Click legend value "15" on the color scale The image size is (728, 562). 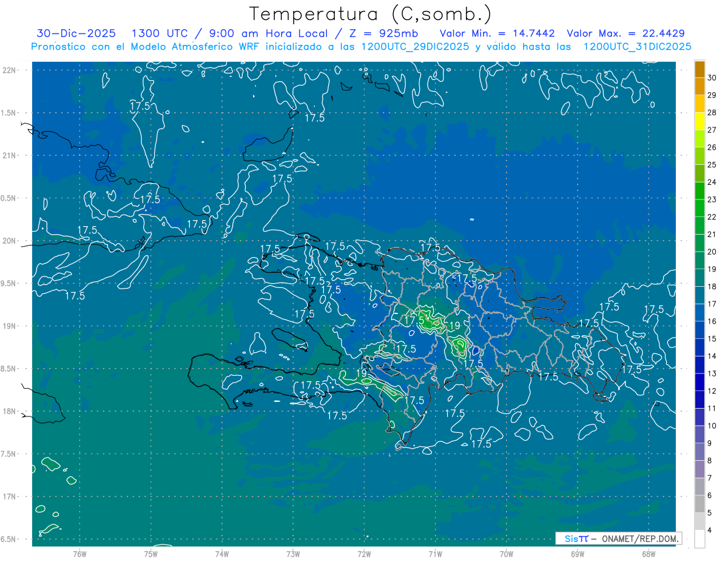[712, 338]
